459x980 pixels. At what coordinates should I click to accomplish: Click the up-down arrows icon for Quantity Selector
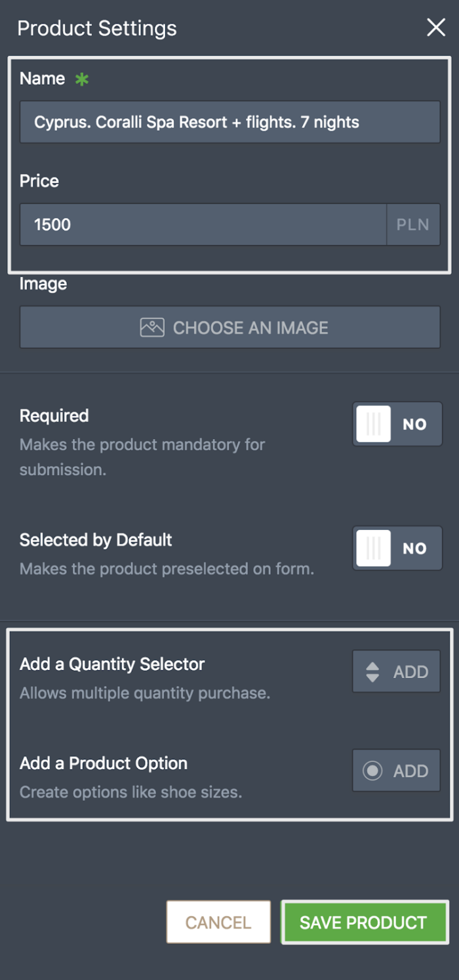(x=373, y=671)
